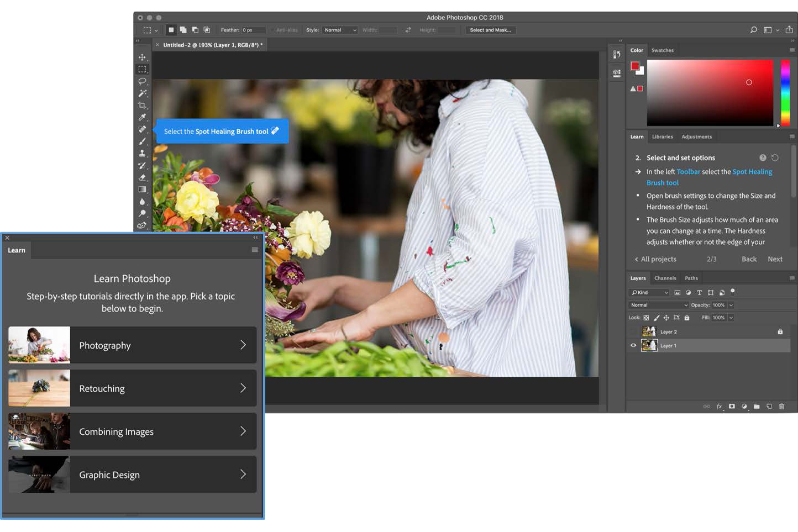Open the Properties panel icon below History
Viewport: 798px width, 532px height.
617,73
